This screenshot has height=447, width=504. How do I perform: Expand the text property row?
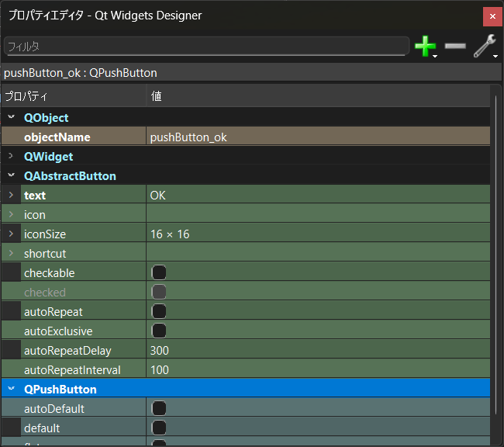(x=11, y=196)
